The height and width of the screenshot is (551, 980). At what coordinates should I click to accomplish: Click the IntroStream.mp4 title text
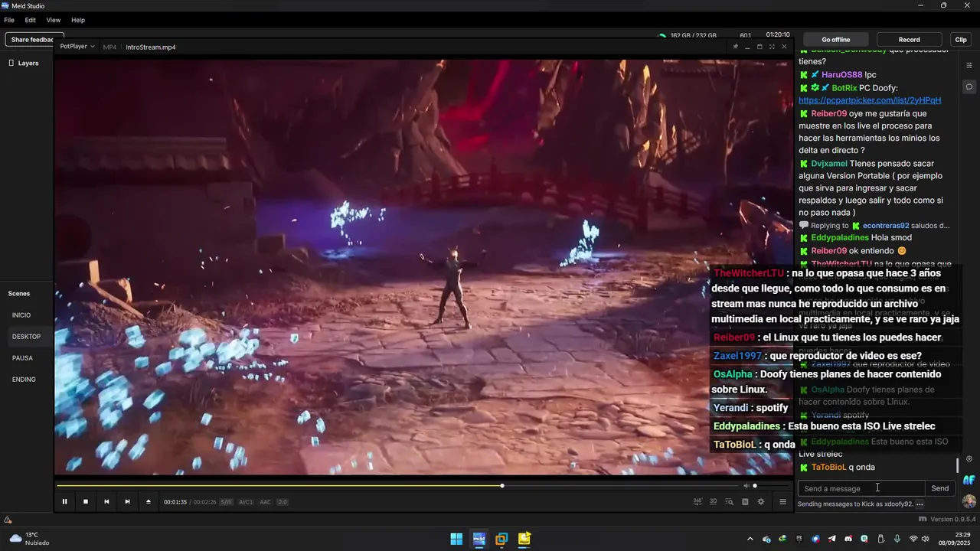coord(151,47)
